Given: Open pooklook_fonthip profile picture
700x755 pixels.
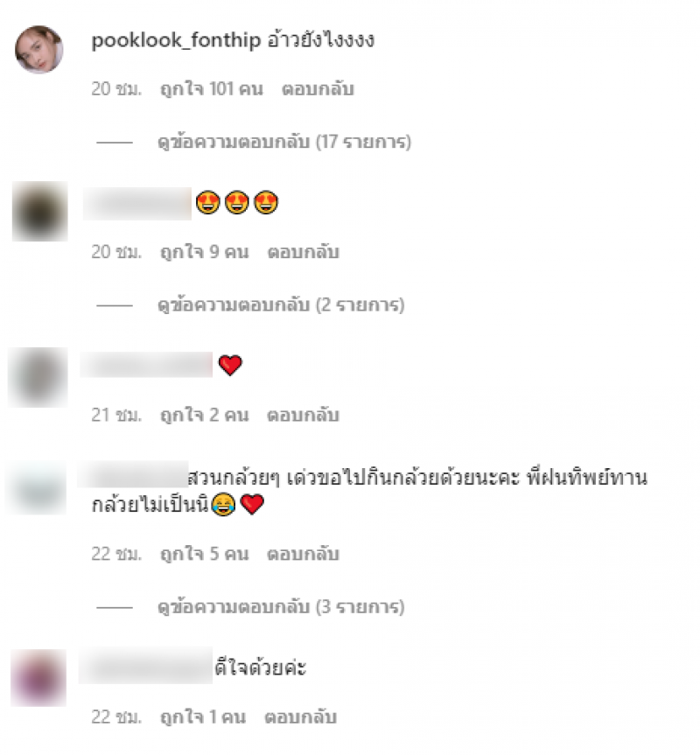Looking at the screenshot, I should click(39, 50).
